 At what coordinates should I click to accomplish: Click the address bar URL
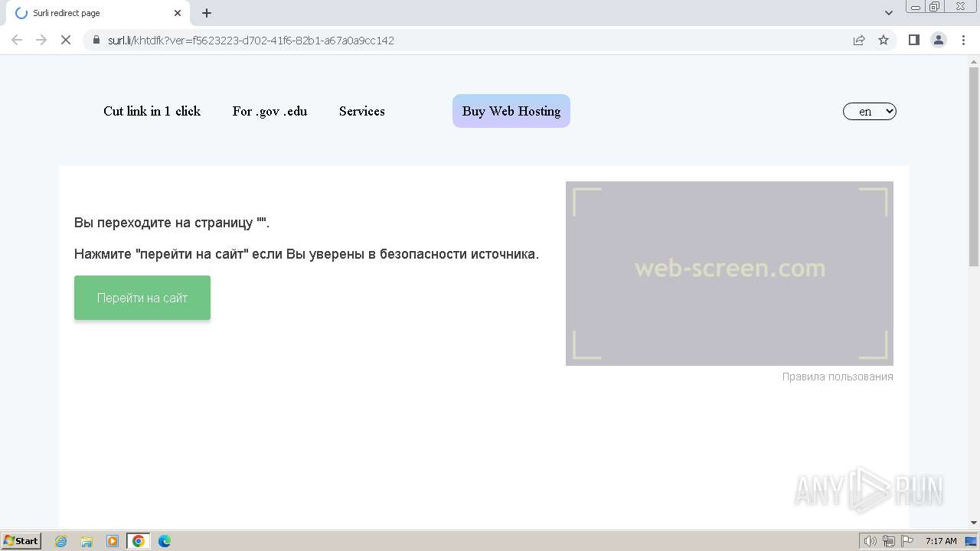tap(251, 40)
